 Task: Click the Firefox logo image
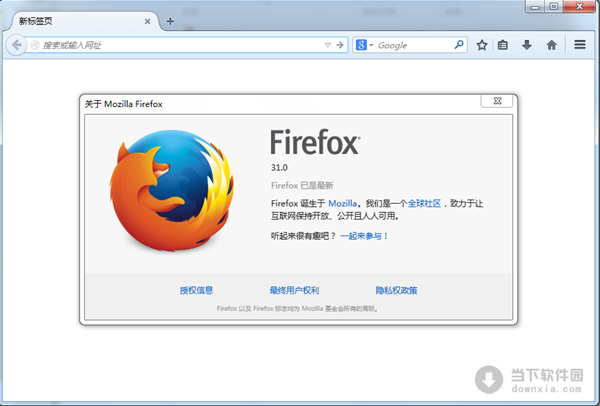[x=172, y=190]
